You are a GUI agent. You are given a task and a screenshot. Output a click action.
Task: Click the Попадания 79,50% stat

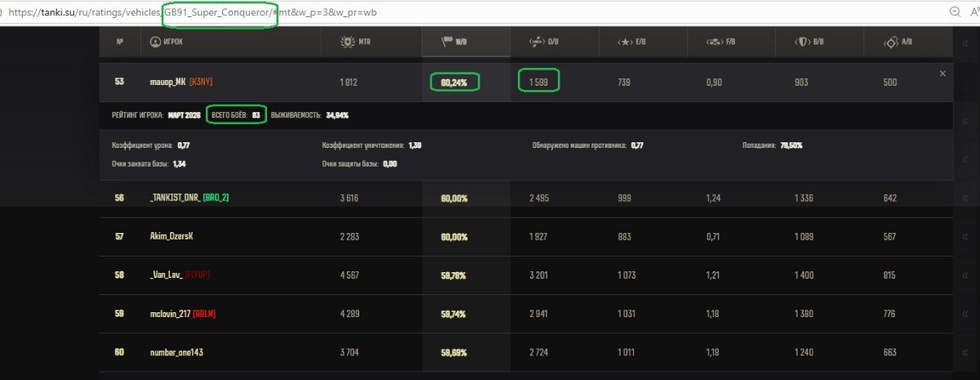[773, 145]
